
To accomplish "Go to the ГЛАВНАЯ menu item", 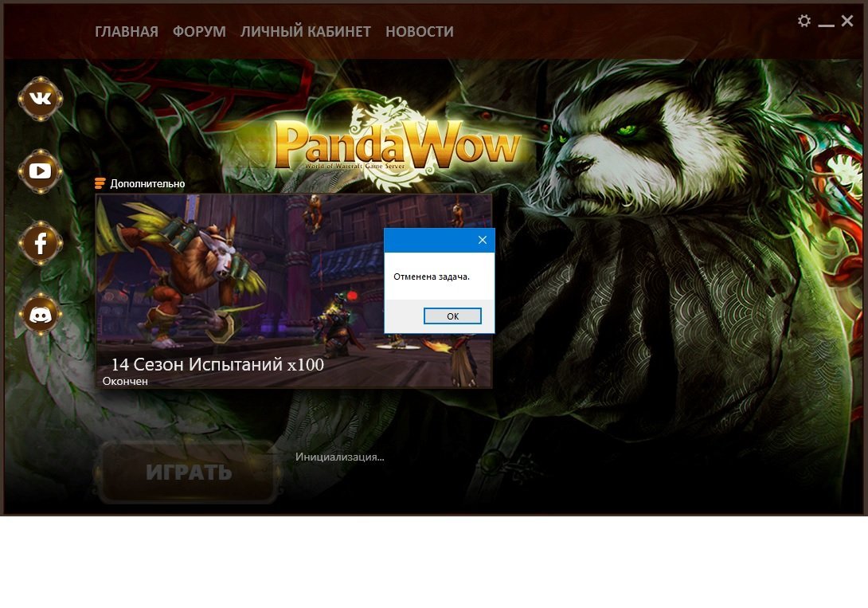I will tap(127, 32).
